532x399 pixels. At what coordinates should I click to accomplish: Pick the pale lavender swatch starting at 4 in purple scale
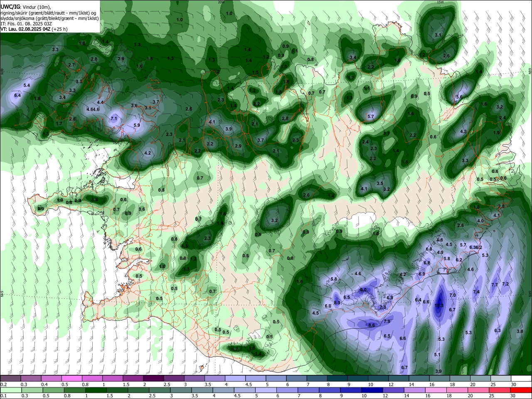click(235, 379)
